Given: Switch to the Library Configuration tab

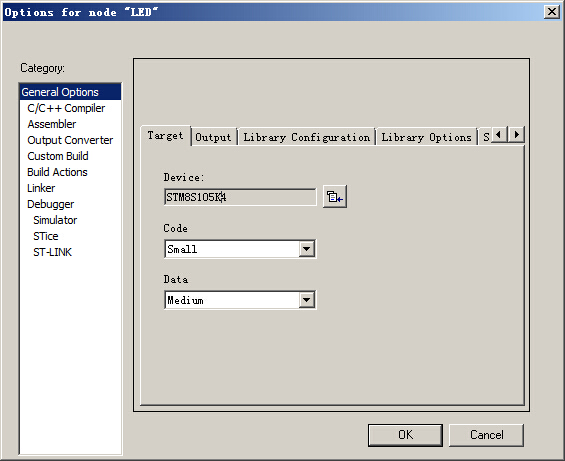Looking at the screenshot, I should [x=307, y=137].
